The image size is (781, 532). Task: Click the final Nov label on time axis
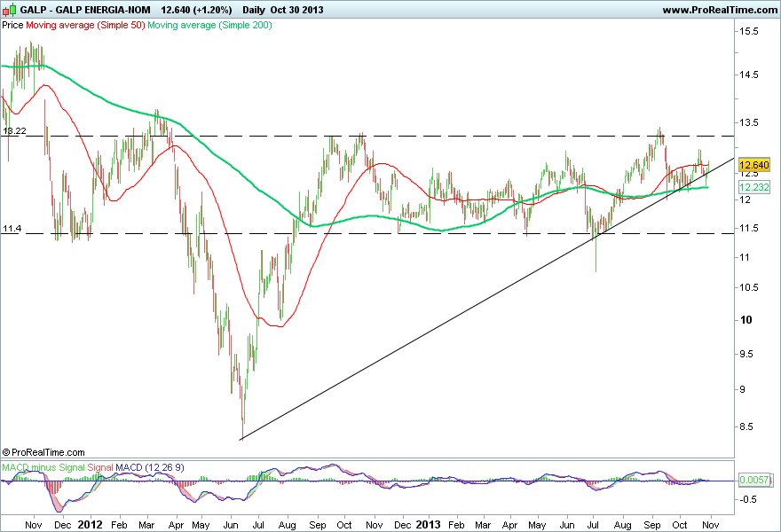pos(710,525)
